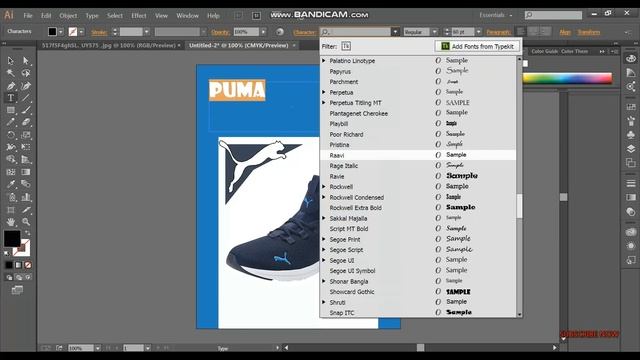Expand the Segoe Print font family
Viewport: 640px width, 360px height.
tap(324, 239)
